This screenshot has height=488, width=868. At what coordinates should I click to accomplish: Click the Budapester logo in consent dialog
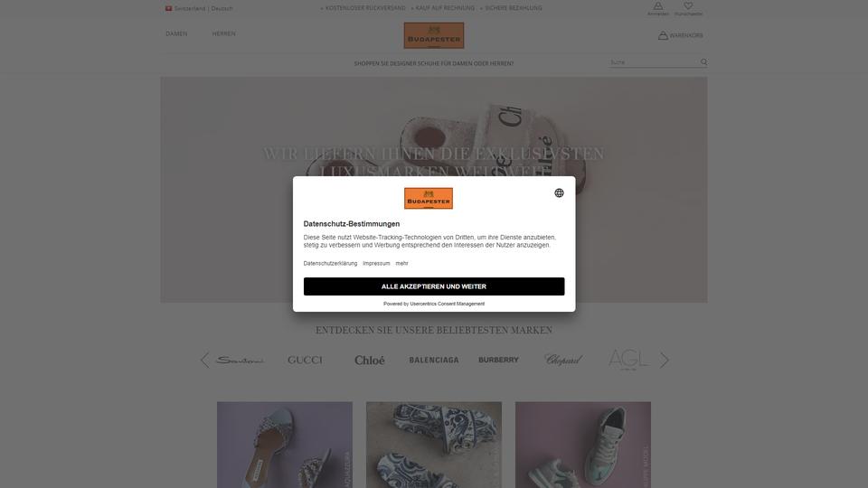tap(429, 199)
